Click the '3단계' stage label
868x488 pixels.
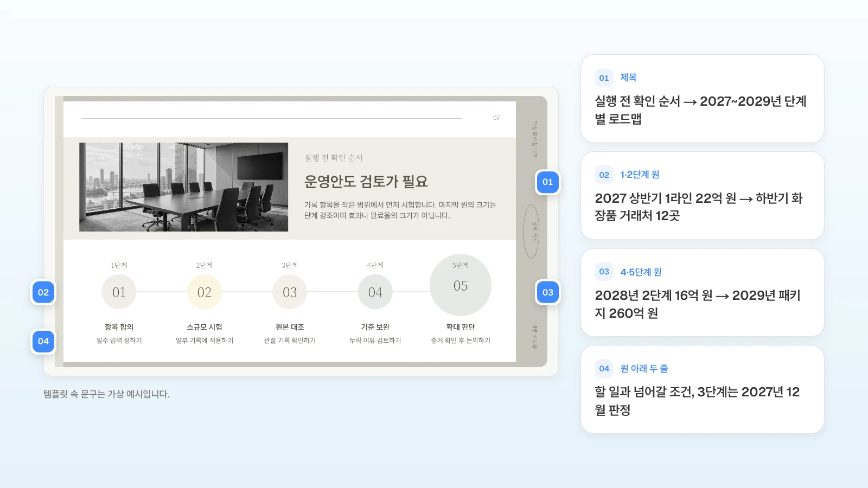(x=290, y=265)
